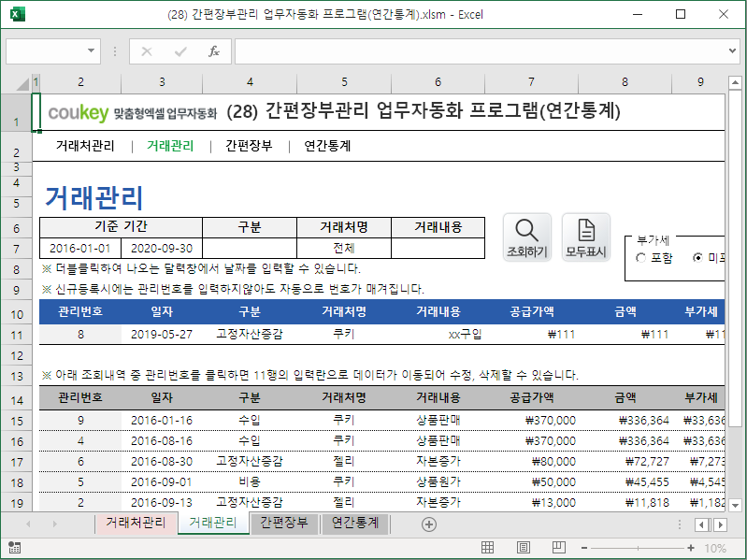Click 거래처명 filter cell showing 전체

344,249
